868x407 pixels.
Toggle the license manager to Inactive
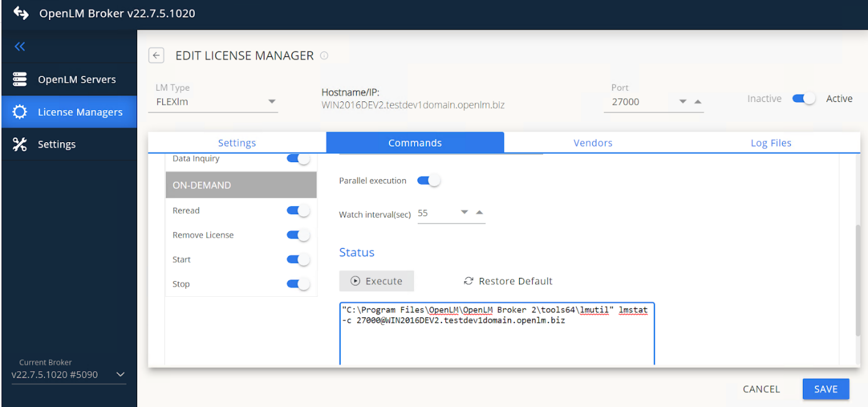803,98
